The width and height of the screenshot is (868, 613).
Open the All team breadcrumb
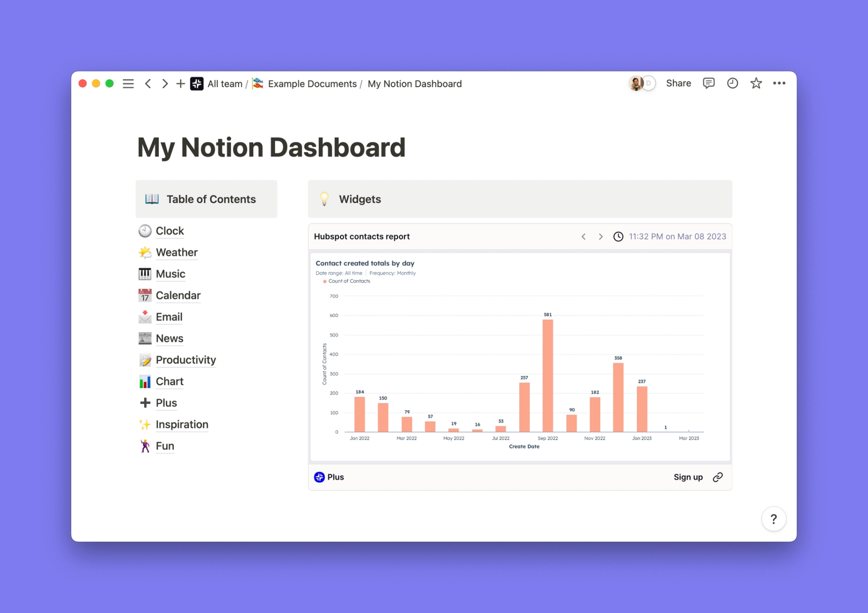[x=225, y=84]
